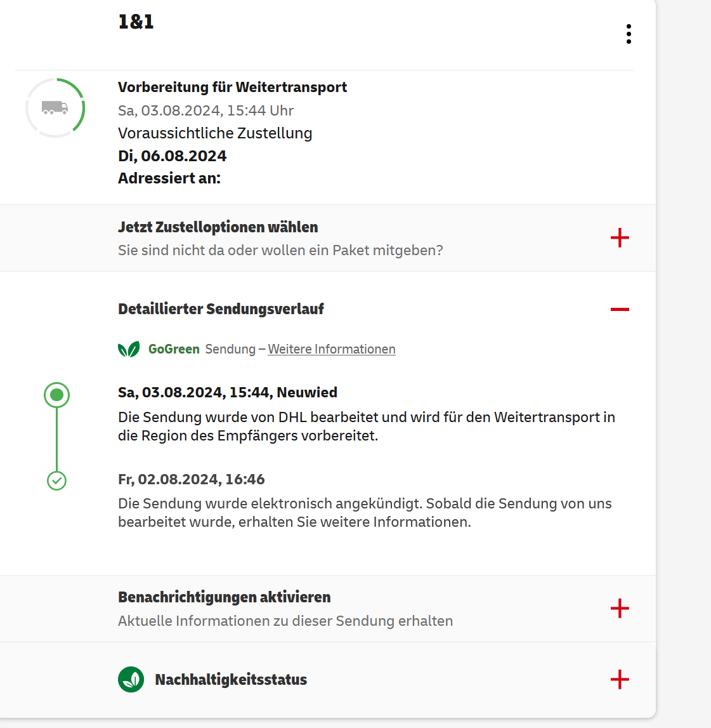
Task: Expand Jetzt Zustelloptionen wählen with plus icon
Action: coord(620,238)
